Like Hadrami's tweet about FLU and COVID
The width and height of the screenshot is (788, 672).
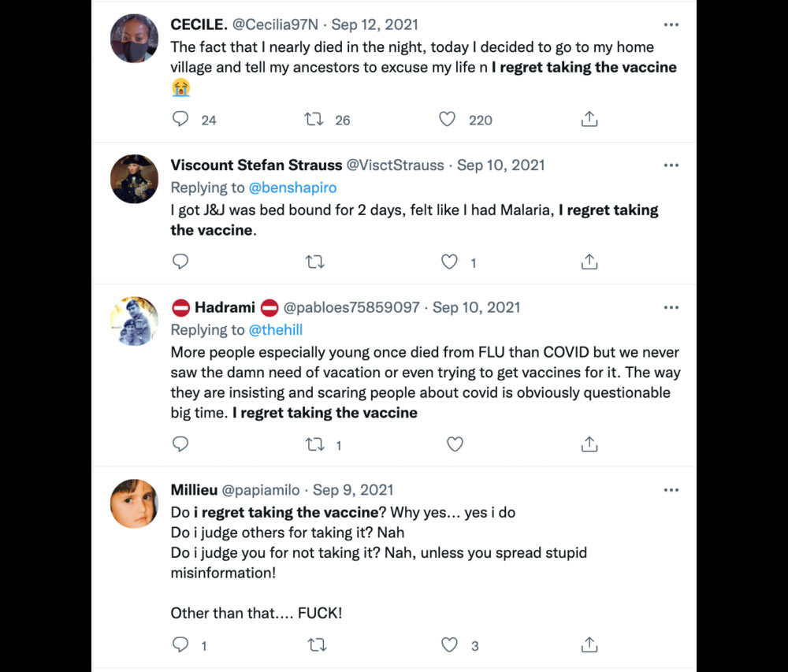coord(455,444)
